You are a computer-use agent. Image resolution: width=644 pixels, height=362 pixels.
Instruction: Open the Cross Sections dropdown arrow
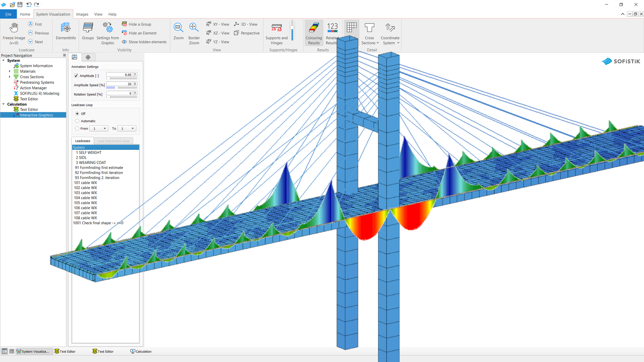coord(378,43)
